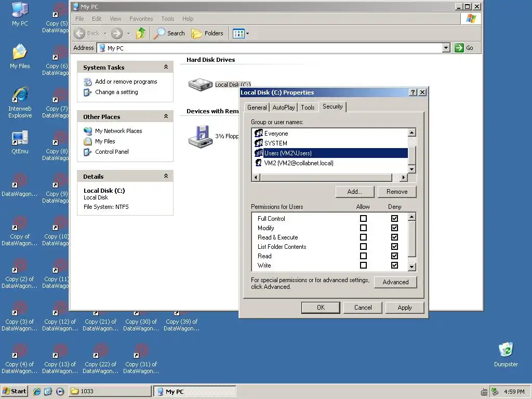Viewport: 532px width, 399px height.
Task: Open Advanced security settings
Action: pos(395,282)
